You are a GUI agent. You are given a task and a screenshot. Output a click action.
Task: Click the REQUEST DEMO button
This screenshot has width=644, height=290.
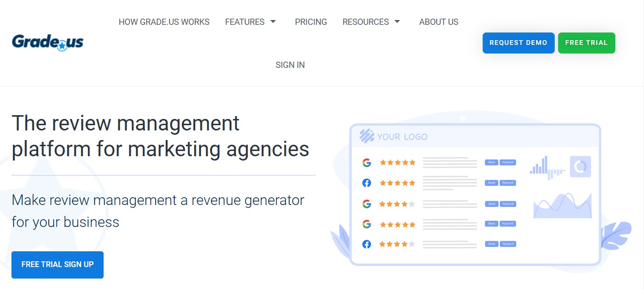(518, 43)
